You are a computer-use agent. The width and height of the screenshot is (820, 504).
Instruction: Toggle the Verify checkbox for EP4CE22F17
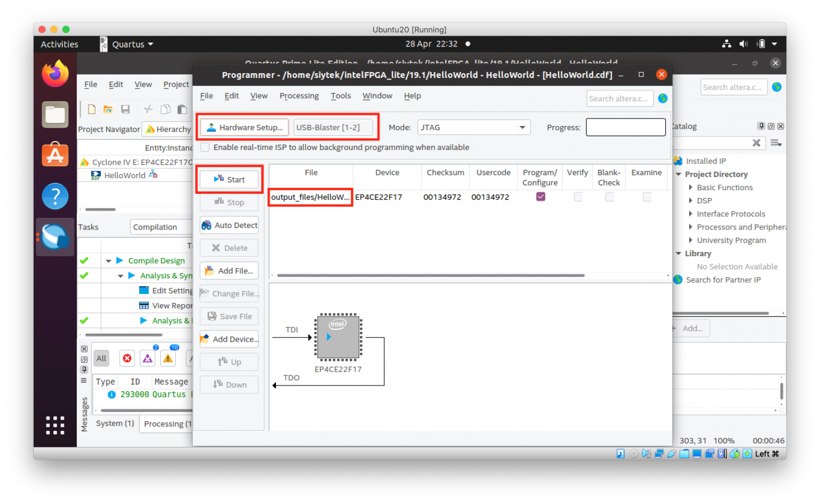click(578, 196)
